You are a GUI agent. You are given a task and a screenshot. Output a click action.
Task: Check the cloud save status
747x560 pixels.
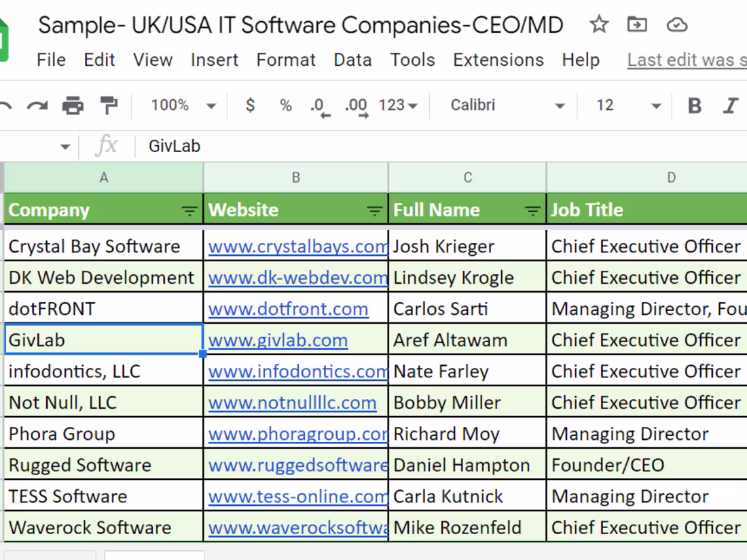coord(676,24)
